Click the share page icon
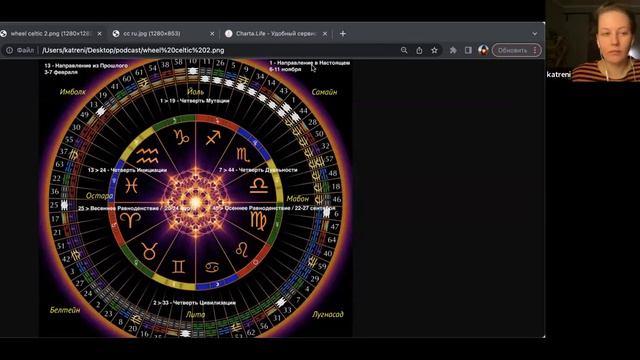 [x=419, y=50]
